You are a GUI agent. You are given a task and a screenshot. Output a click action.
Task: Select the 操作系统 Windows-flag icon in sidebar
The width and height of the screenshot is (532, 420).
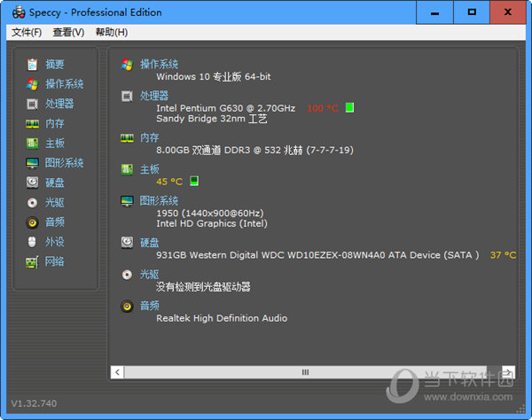click(x=32, y=84)
